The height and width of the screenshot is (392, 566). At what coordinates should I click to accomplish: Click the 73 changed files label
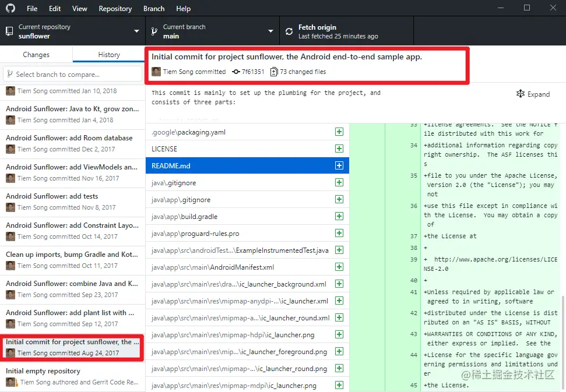click(303, 72)
